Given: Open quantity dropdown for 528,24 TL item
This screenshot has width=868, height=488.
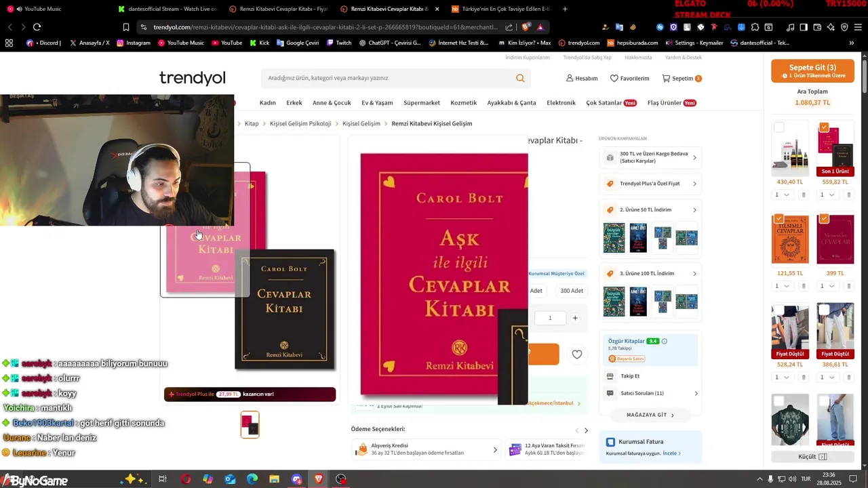Looking at the screenshot, I should (782, 378).
